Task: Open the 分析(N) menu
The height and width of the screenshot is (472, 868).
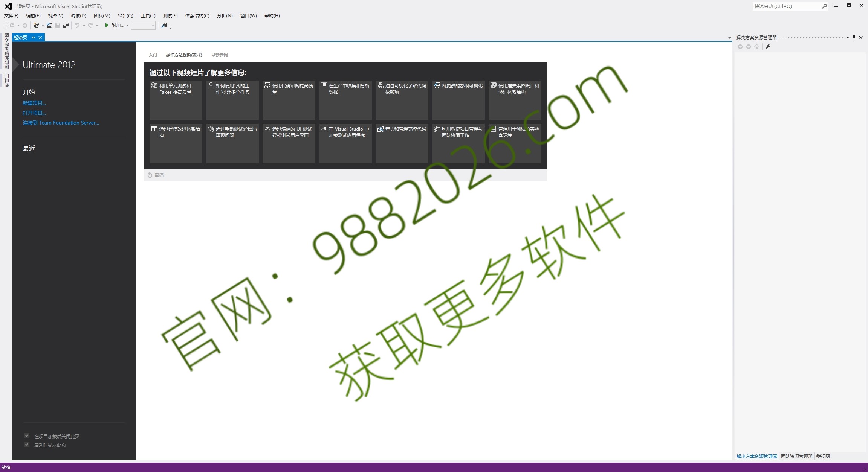Action: click(x=225, y=15)
